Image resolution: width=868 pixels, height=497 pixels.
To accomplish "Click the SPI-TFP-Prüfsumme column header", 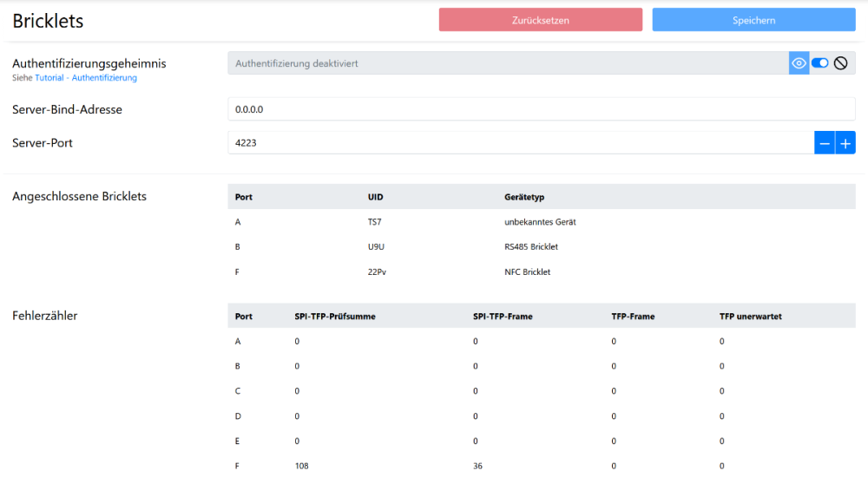I will coord(335,317).
